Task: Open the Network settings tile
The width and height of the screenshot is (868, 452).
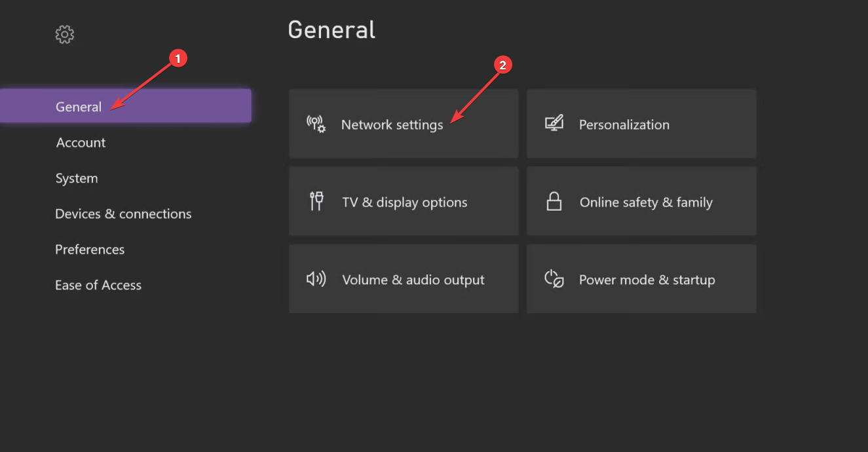Action: click(404, 124)
